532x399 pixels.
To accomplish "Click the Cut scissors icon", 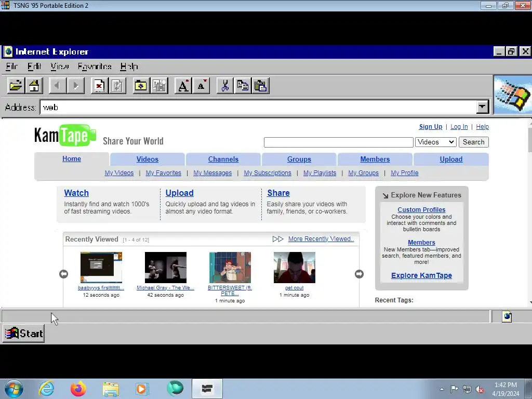I will [x=224, y=86].
